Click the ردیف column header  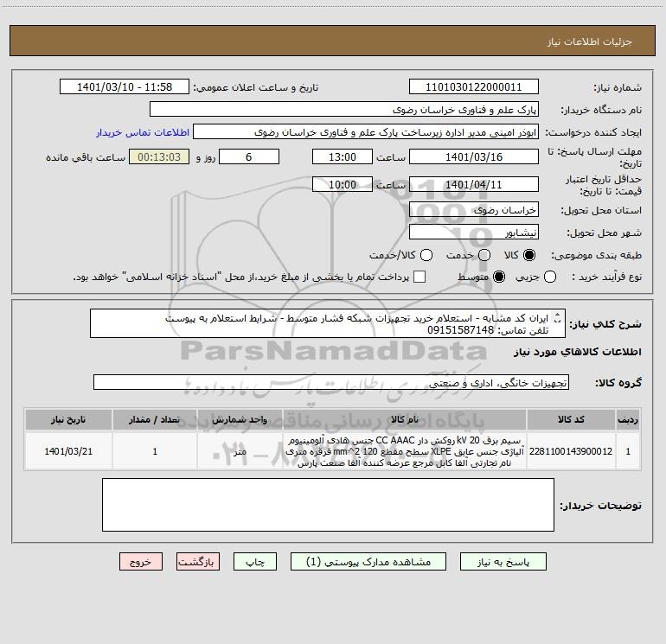628,419
